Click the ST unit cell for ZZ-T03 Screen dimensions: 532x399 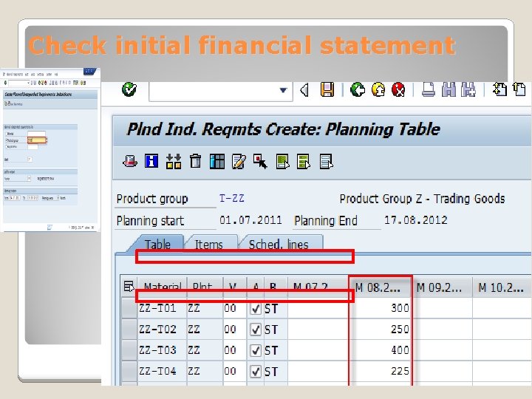coord(276,350)
